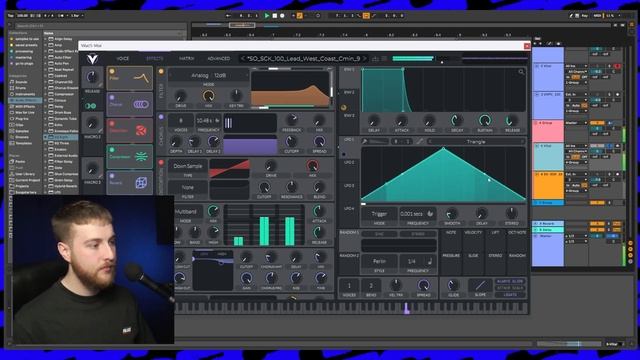The height and width of the screenshot is (360, 640).
Task: Select Sounds category in Ableton browser
Action: (x=22, y=82)
